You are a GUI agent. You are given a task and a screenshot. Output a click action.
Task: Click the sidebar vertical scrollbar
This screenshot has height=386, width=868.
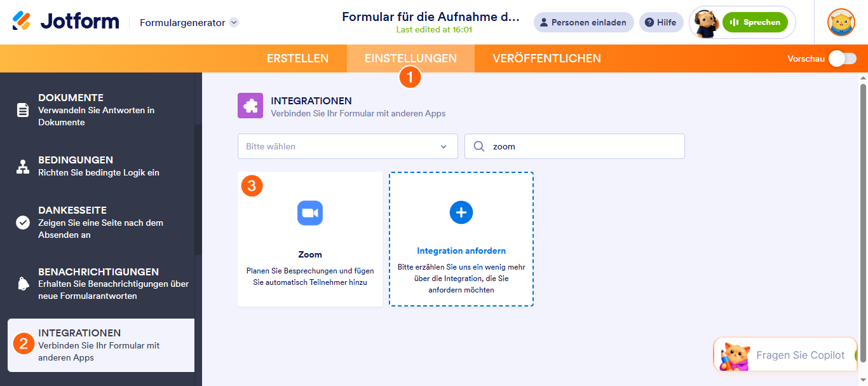tap(198, 191)
